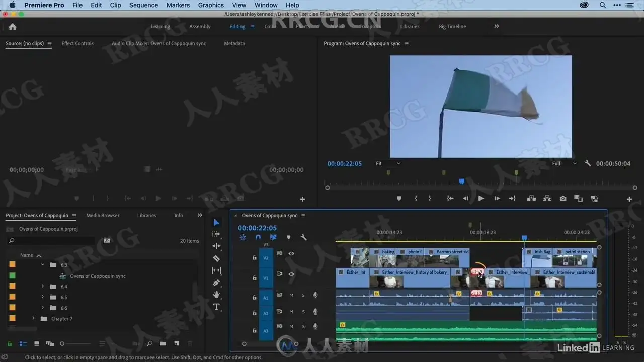This screenshot has height=362, width=644.
Task: Toggle V2 track output eye
Action: (291, 253)
